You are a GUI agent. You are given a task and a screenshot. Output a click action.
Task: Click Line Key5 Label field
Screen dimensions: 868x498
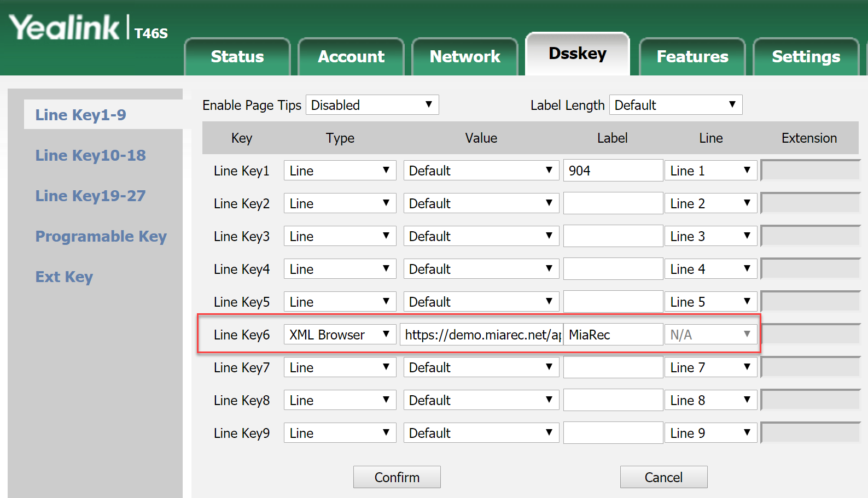click(x=613, y=302)
